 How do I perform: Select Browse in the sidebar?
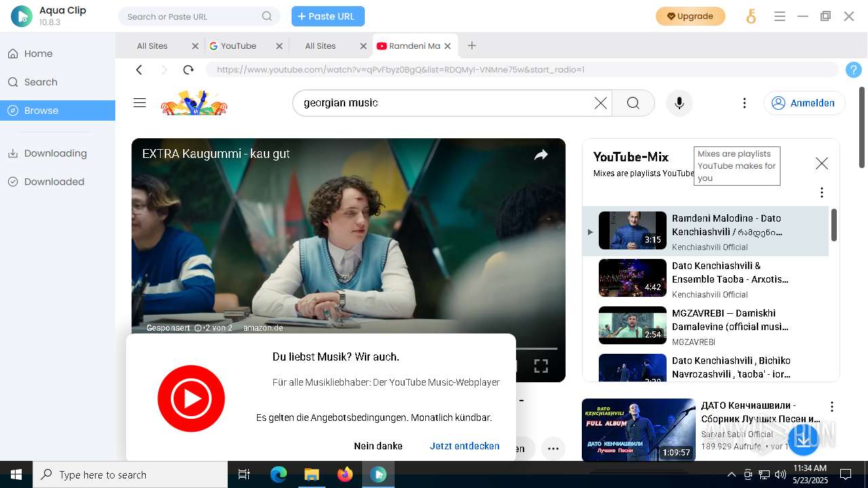(58, 110)
